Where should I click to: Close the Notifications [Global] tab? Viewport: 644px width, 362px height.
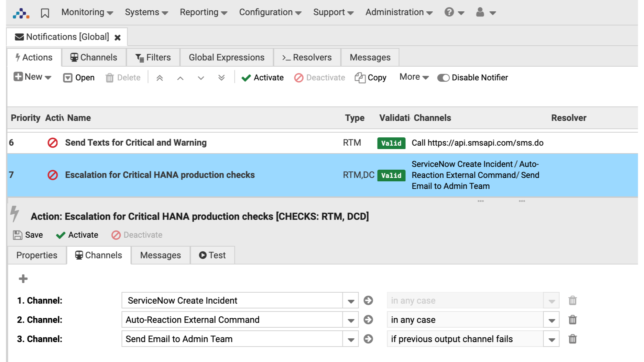click(118, 37)
